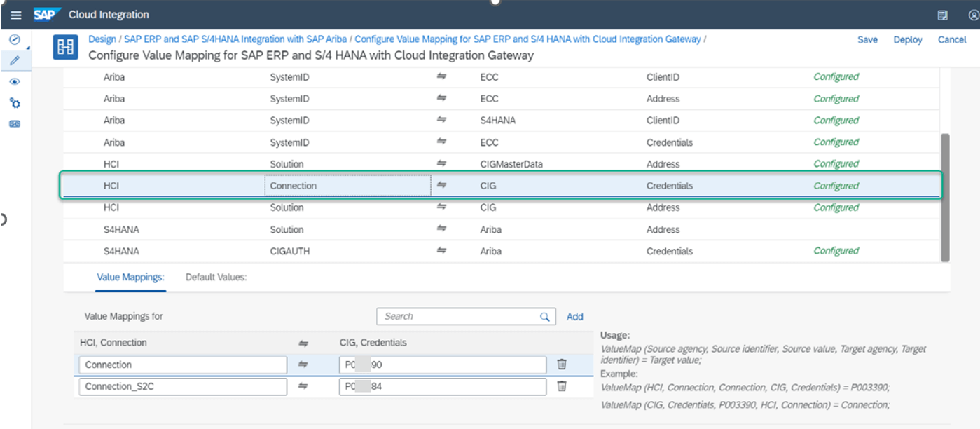Switch to Value Mappings tab
The width and height of the screenshot is (980, 429).
point(130,277)
